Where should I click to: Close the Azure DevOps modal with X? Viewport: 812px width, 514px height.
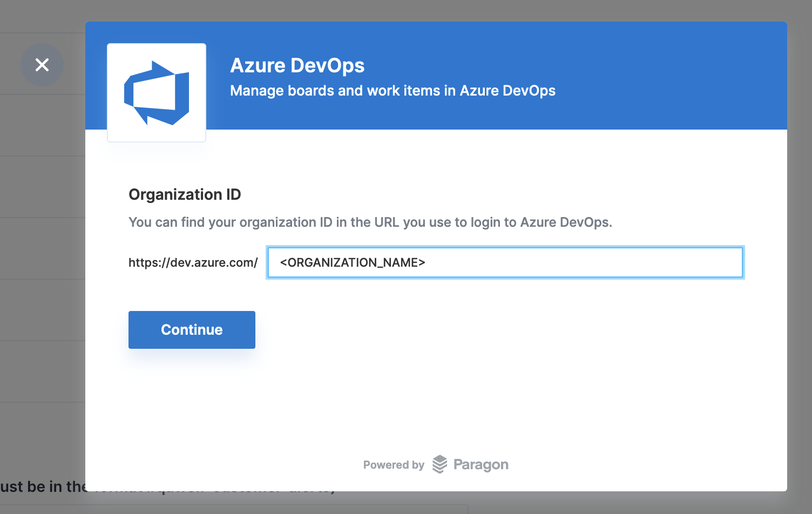(42, 65)
